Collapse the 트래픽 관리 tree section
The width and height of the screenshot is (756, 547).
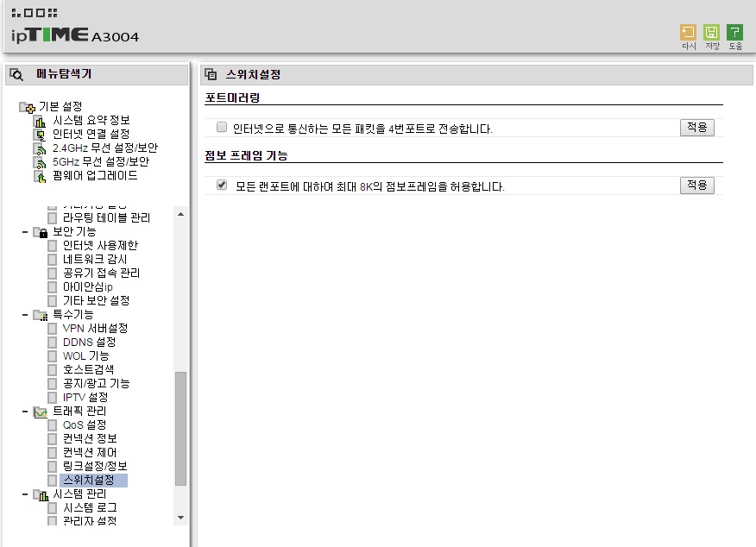pos(25,412)
